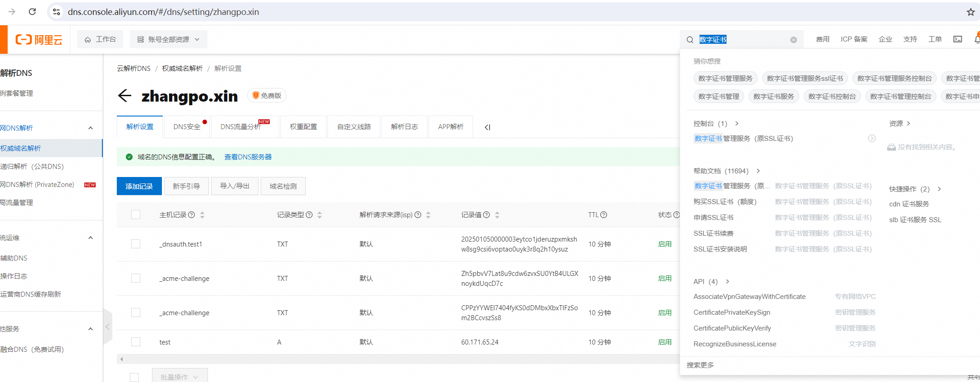Viewport: 980px width, 382px height.
Task: Switch to the 解析设置 tab
Action: click(x=140, y=127)
